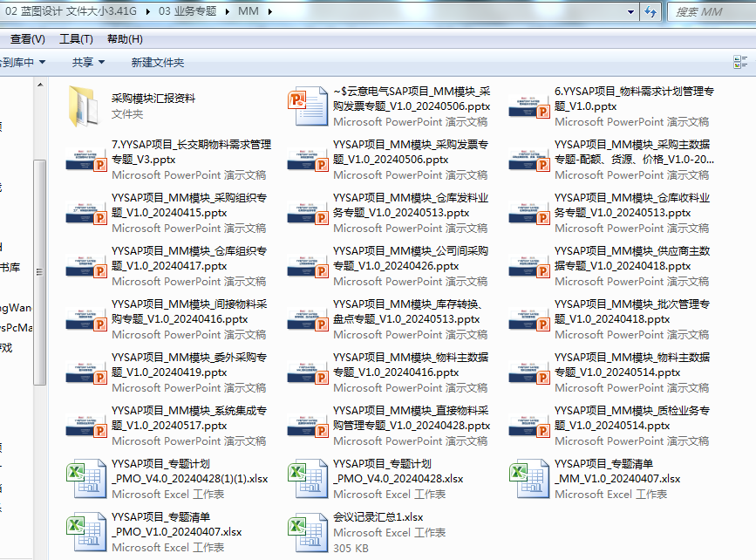
Task: Select the 6.YYSAP项目_物料需求计划管理专题 thumbnail
Action: (x=528, y=106)
